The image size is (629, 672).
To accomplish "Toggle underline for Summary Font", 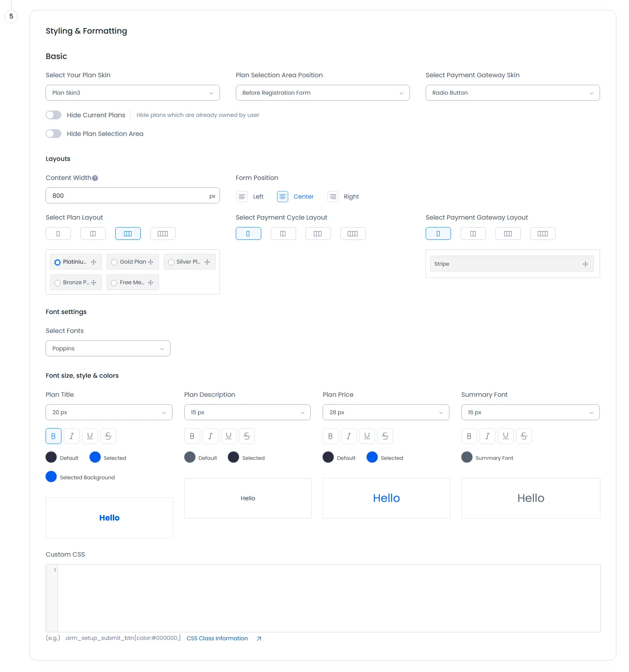I will click(506, 436).
